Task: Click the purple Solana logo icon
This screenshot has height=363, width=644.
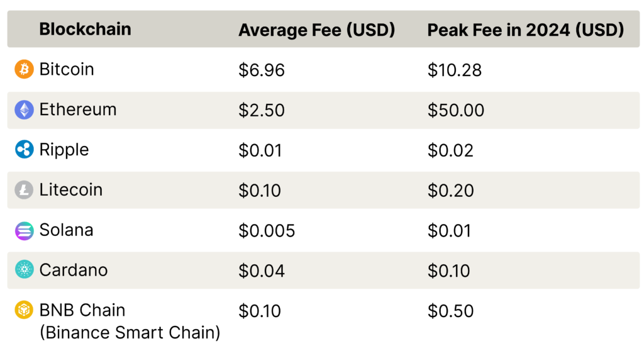Action: [25, 230]
